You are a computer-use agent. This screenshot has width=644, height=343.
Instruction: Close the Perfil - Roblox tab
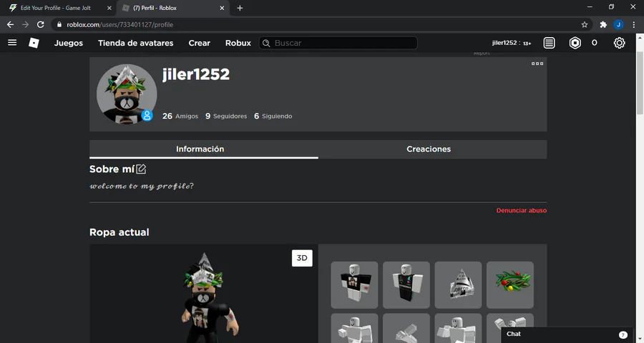(x=222, y=8)
